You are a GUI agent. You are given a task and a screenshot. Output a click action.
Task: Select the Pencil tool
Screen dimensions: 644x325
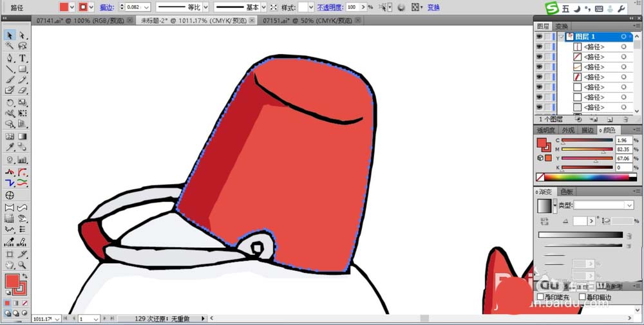pos(22,80)
